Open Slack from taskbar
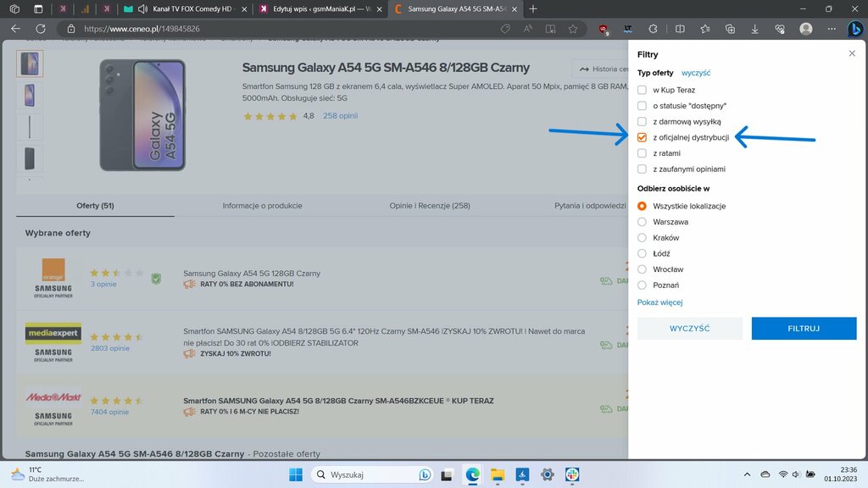 tap(572, 474)
